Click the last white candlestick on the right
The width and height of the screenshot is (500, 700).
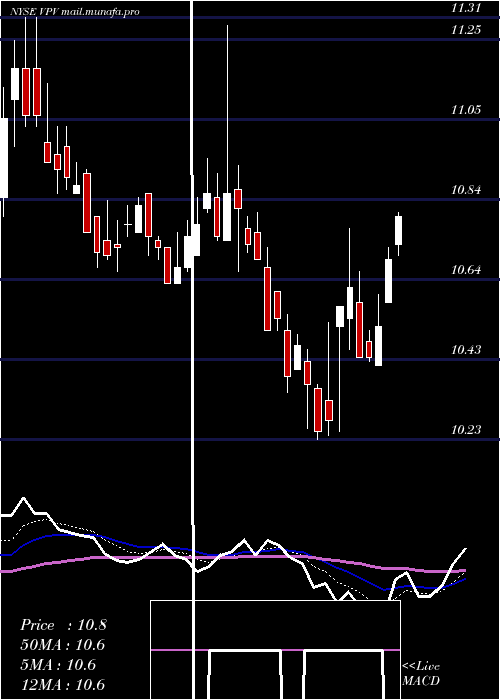399,230
